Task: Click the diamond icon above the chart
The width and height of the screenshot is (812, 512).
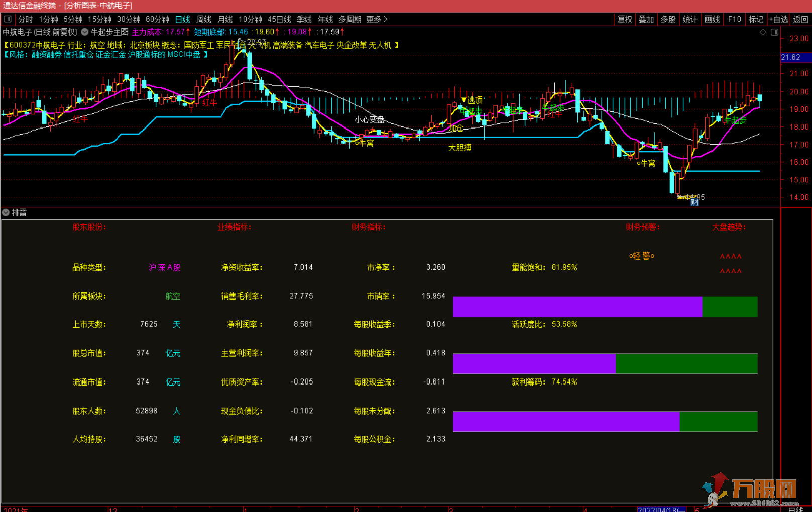Action: [763, 32]
